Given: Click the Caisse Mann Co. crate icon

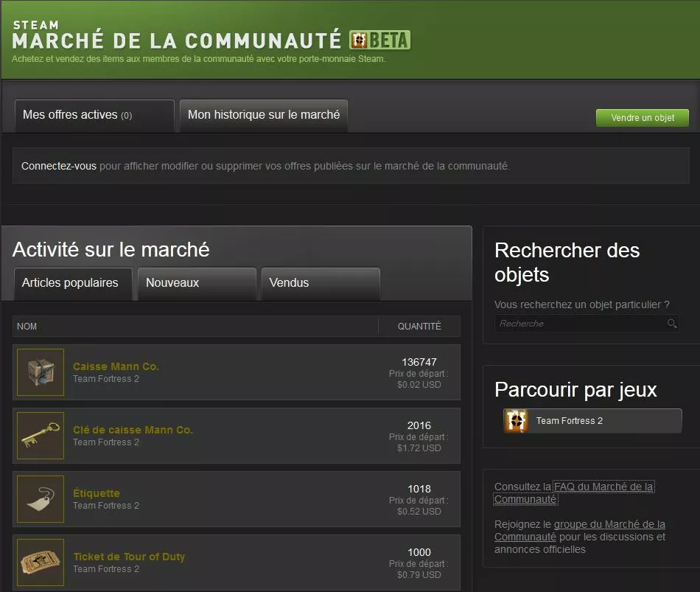Looking at the screenshot, I should tap(40, 372).
